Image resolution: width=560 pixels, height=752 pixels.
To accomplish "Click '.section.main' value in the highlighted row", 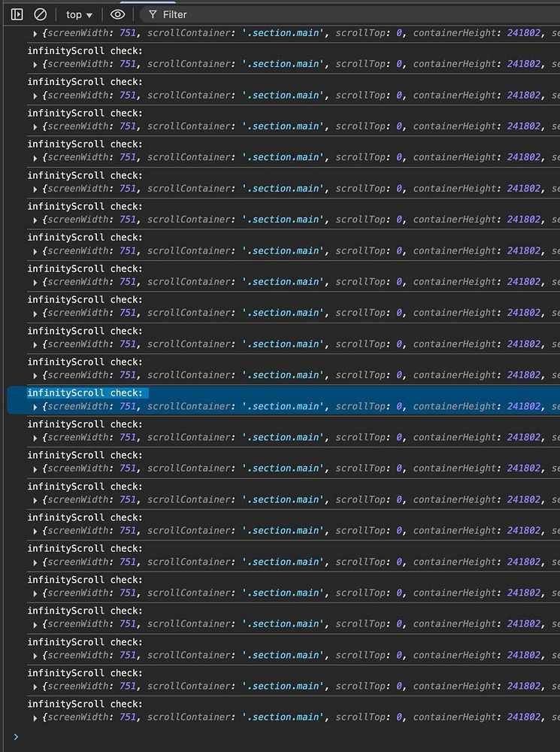I will pos(283,406).
